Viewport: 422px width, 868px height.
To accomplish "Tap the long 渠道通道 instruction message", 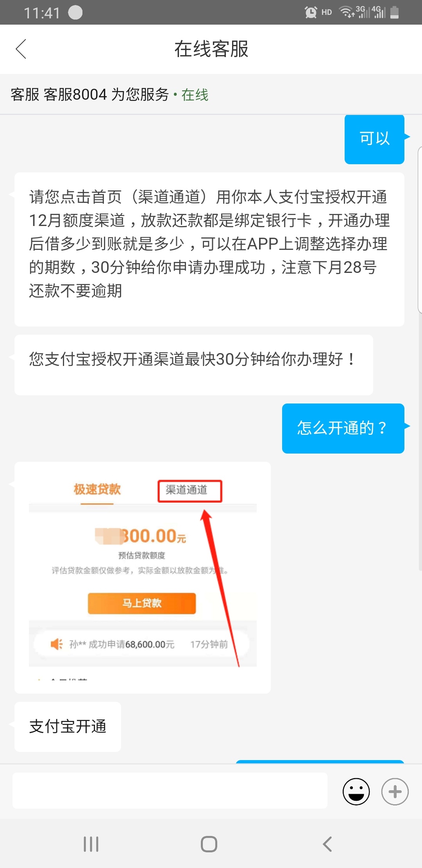I will (209, 249).
